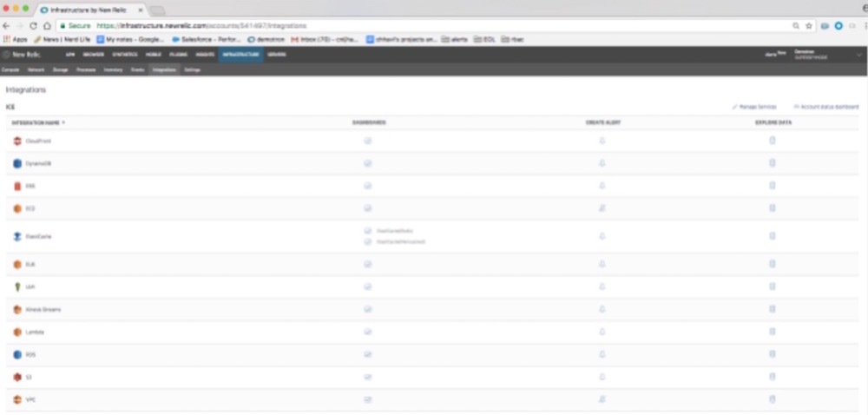The image size is (868, 415).
Task: Open the S3 dashboard icon
Action: coord(367,377)
